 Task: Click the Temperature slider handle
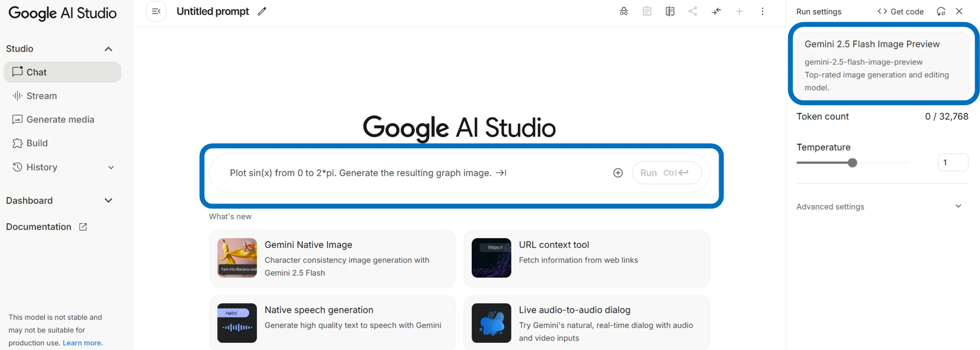coord(853,163)
